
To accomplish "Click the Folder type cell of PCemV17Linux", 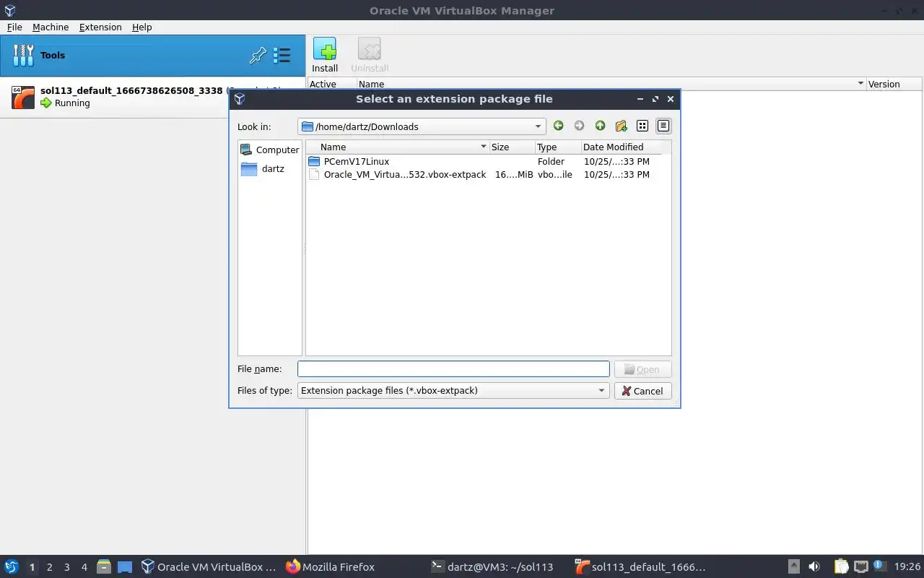I will (x=551, y=161).
